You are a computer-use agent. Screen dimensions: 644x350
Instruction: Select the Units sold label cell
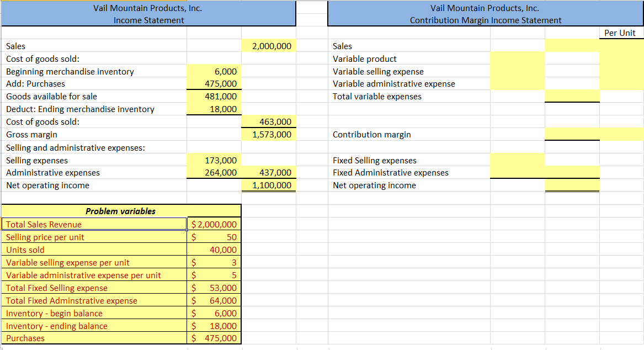point(94,250)
